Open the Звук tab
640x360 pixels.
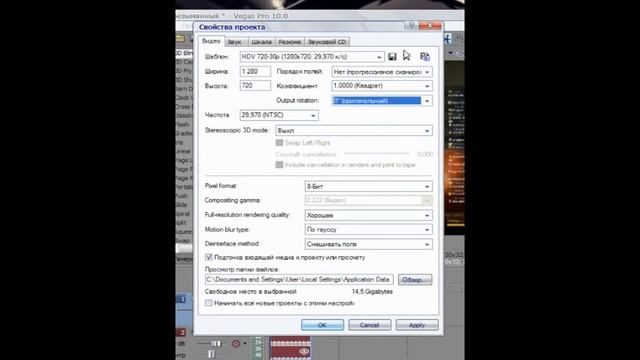tap(235, 42)
